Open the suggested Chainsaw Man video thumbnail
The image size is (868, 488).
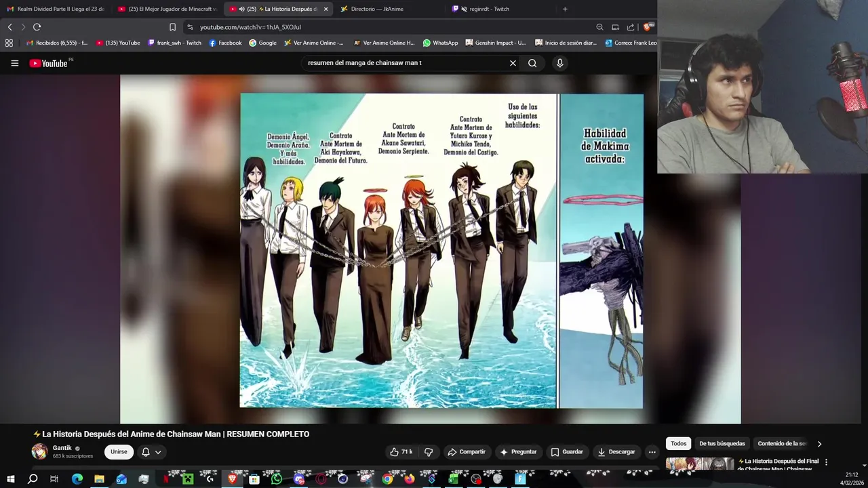pos(700,464)
